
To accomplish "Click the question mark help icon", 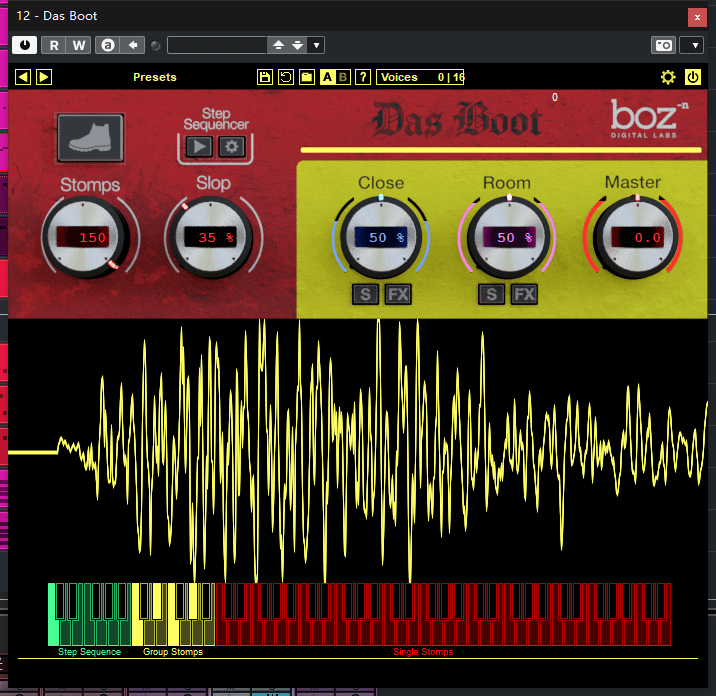I will [363, 77].
